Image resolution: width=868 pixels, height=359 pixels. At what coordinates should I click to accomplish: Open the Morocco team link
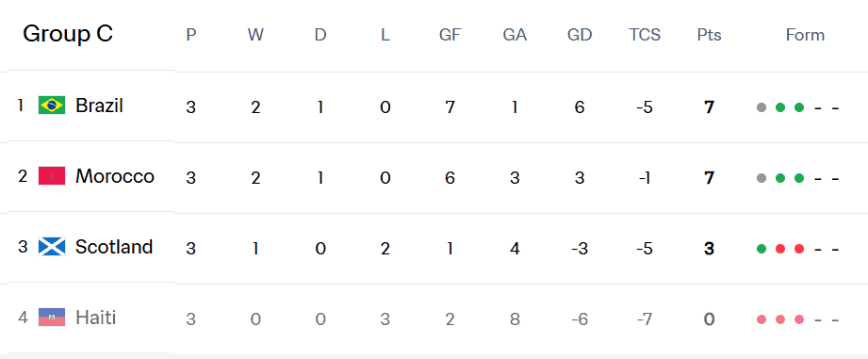tap(115, 176)
